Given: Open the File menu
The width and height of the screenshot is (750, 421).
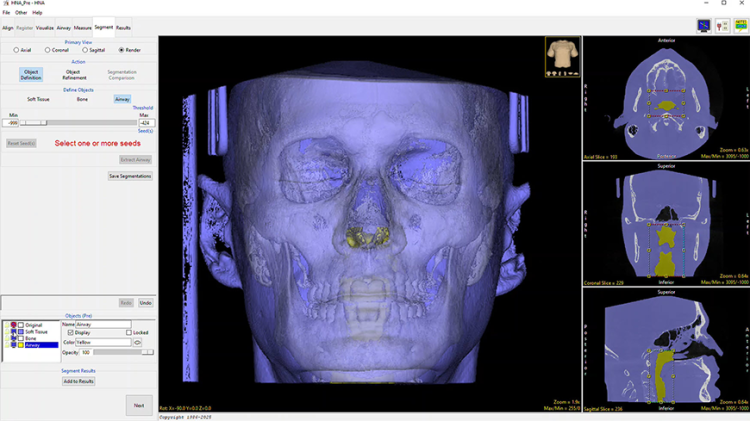Looking at the screenshot, I should pyautogui.click(x=6, y=13).
